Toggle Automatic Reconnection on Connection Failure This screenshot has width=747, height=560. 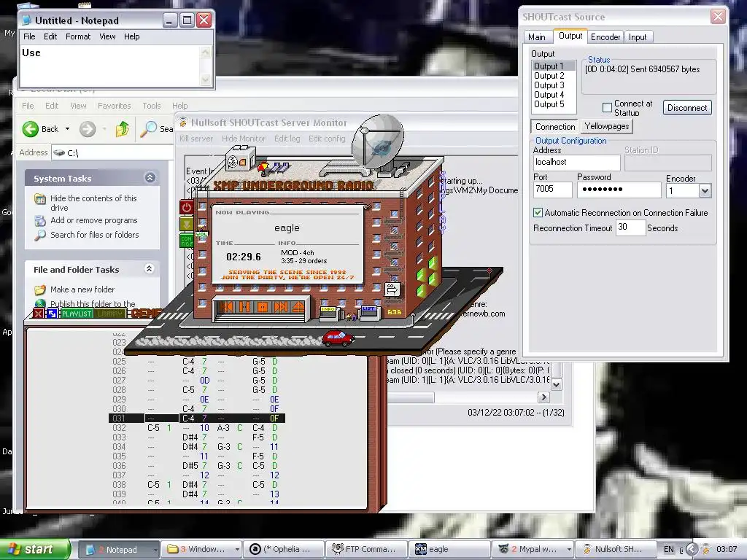pyautogui.click(x=538, y=213)
